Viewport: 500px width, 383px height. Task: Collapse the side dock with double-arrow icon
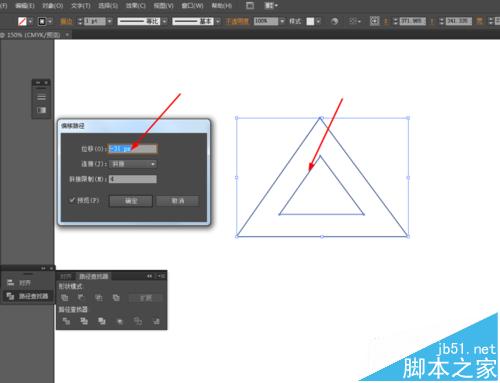(x=43, y=268)
